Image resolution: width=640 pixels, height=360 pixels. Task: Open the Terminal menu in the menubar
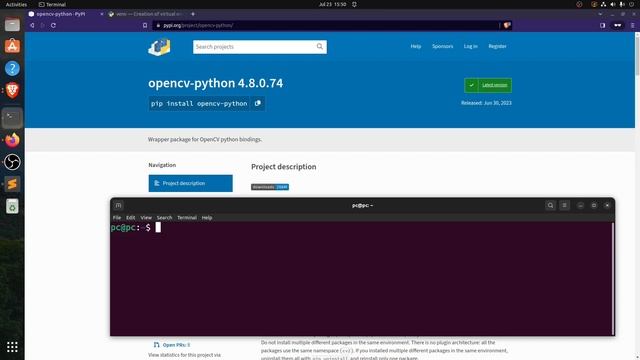click(187, 218)
